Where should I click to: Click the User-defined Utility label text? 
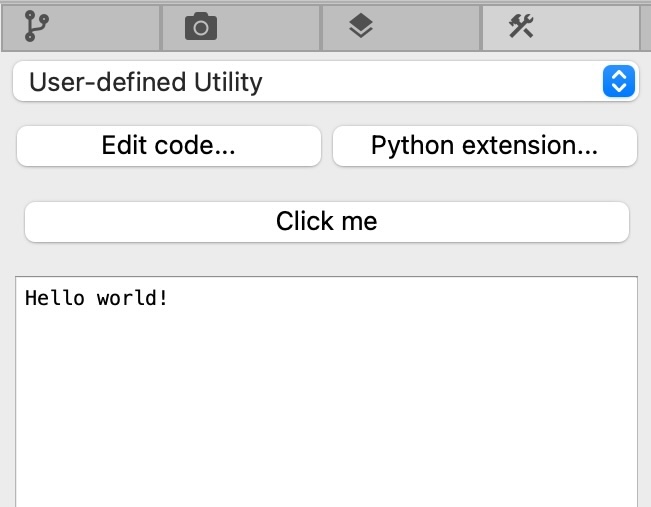(146, 82)
